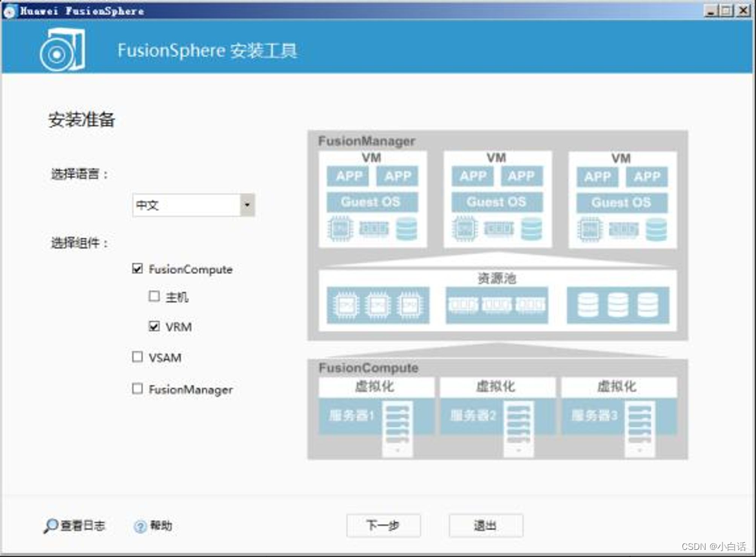This screenshot has width=756, height=557.
Task: Click the 选择语言 label
Action: coord(80,174)
